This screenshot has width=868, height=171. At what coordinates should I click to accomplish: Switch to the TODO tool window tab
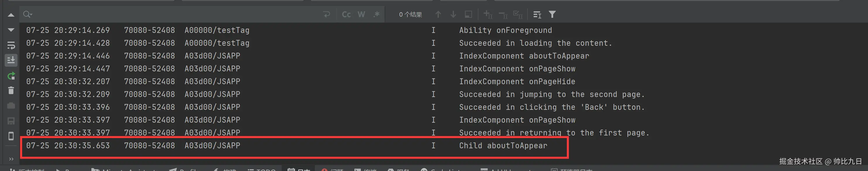pyautogui.click(x=262, y=169)
